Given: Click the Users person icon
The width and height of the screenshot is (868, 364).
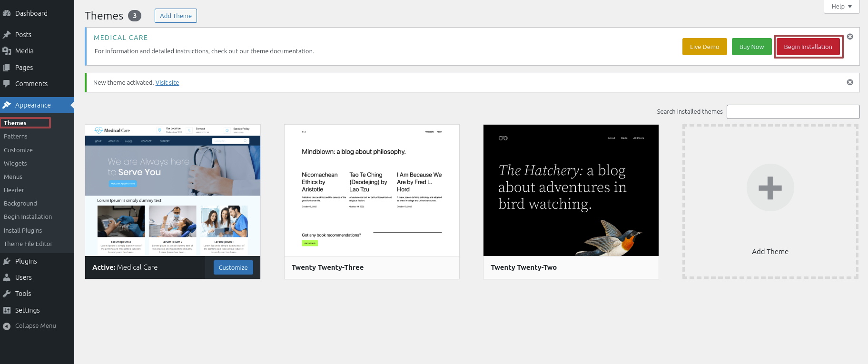Looking at the screenshot, I should click(x=7, y=277).
